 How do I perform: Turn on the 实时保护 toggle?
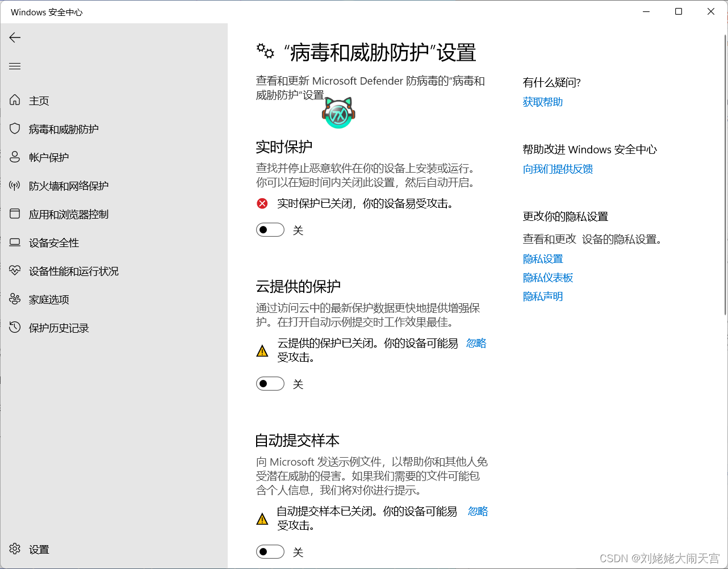click(x=270, y=230)
